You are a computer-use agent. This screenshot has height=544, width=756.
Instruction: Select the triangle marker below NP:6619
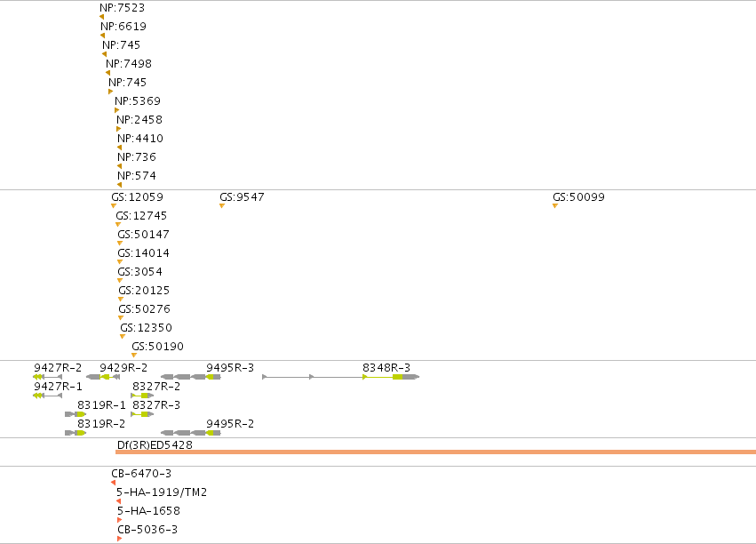[103, 36]
